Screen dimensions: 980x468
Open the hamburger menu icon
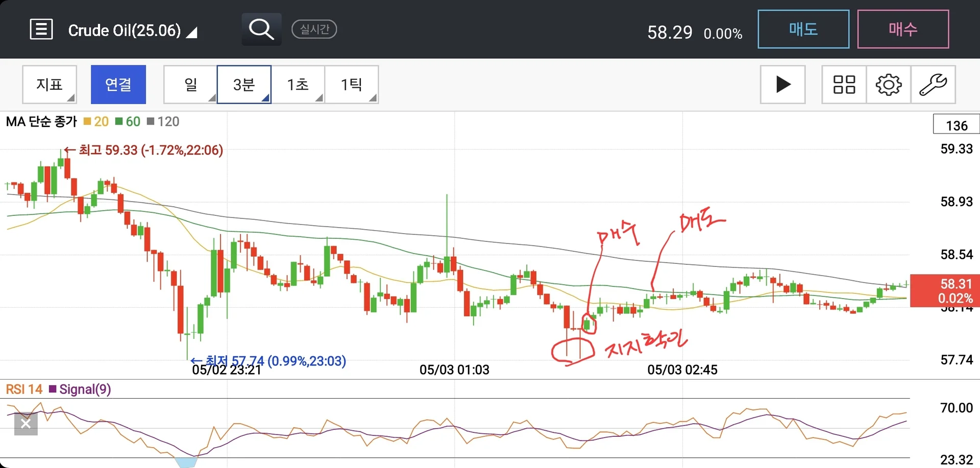click(41, 29)
